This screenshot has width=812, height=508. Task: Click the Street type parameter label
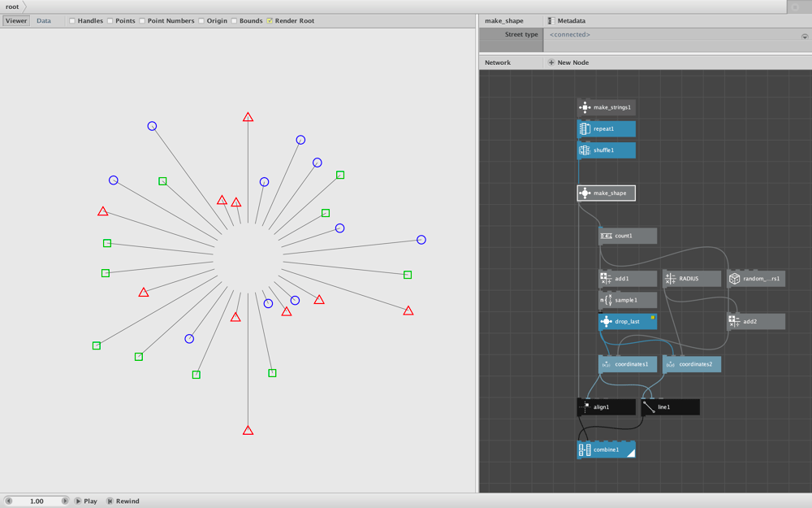click(521, 34)
